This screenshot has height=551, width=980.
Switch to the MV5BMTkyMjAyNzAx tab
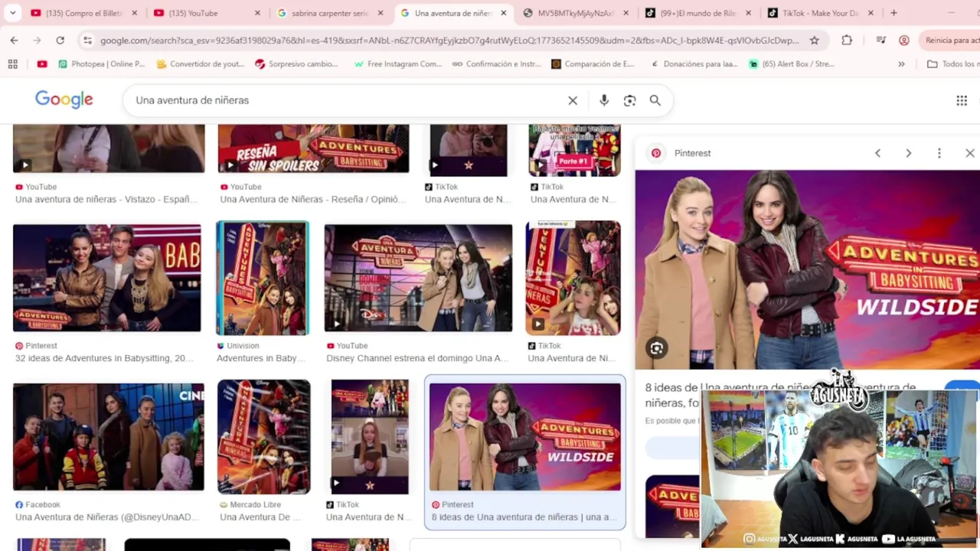pos(574,13)
